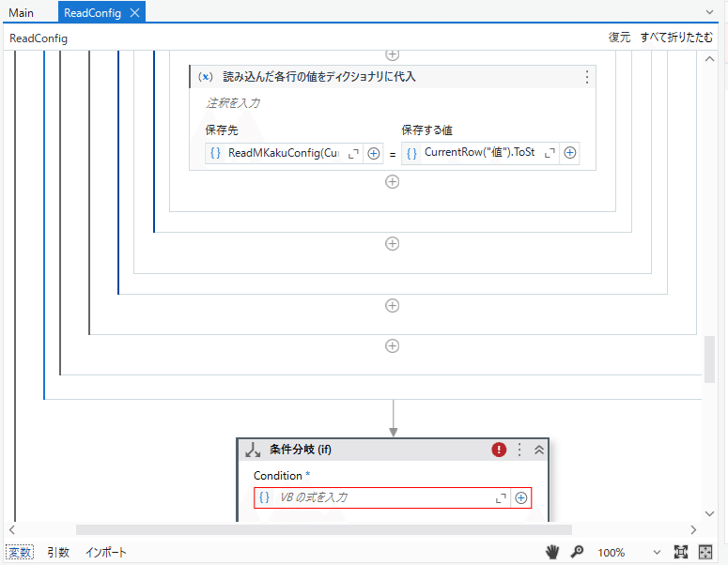Click the horizontal scroll left arrow
This screenshot has height=565, width=728.
12,529
